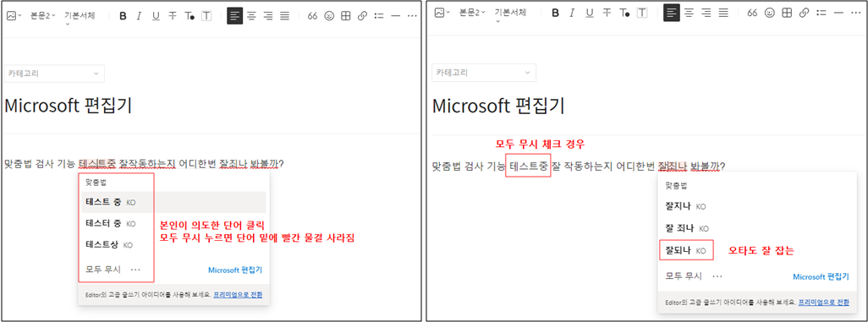Open more toolbar options in left editor
The height and width of the screenshot is (322, 868).
412,16
